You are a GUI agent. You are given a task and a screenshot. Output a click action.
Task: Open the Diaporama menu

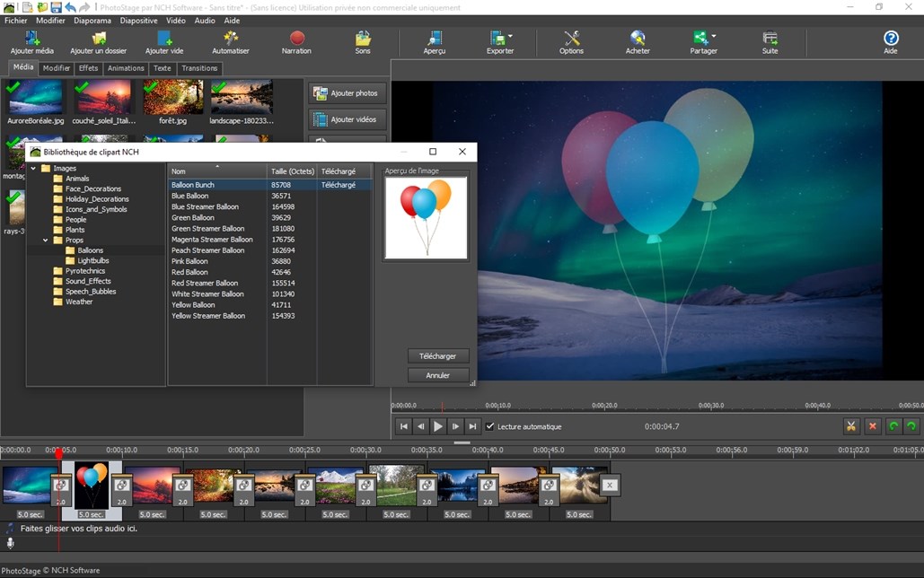click(x=92, y=20)
